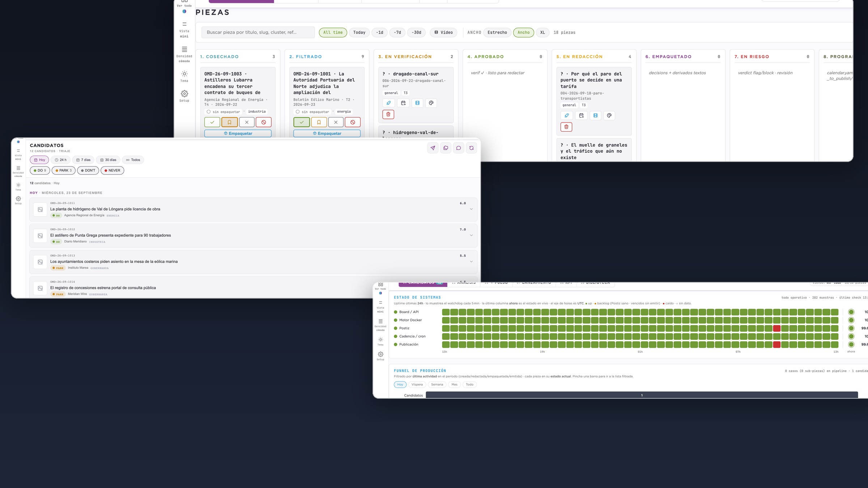
Task: Toggle the PARK 3 filter in Candidatos
Action: click(x=64, y=171)
